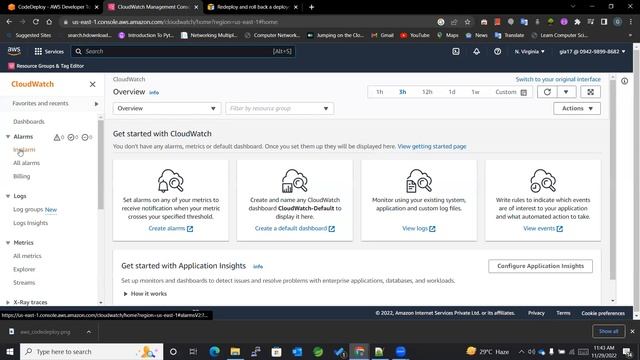Open the Custom time range calendar icon
This screenshot has height=360, width=640.
click(x=524, y=92)
